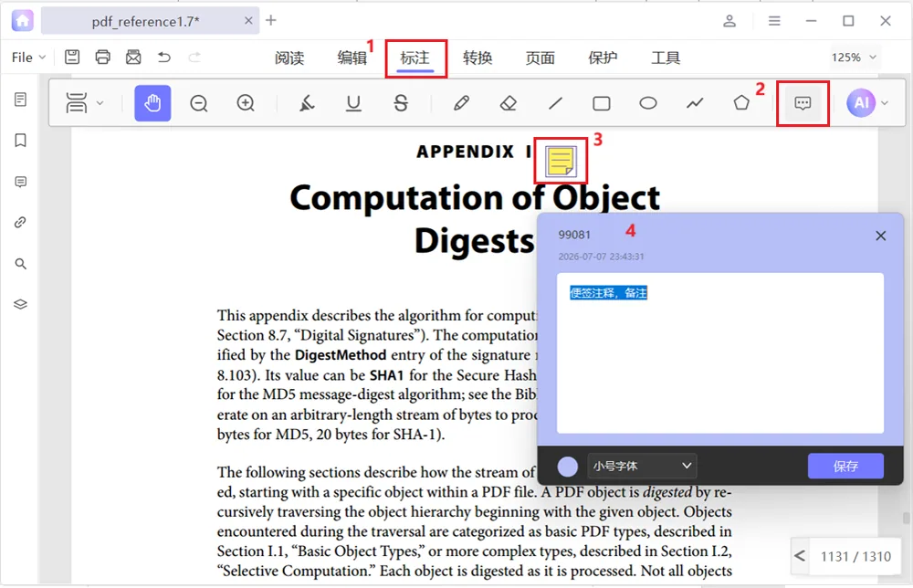Open search from the sidebar
This screenshot has height=588, width=913.
(x=20, y=264)
